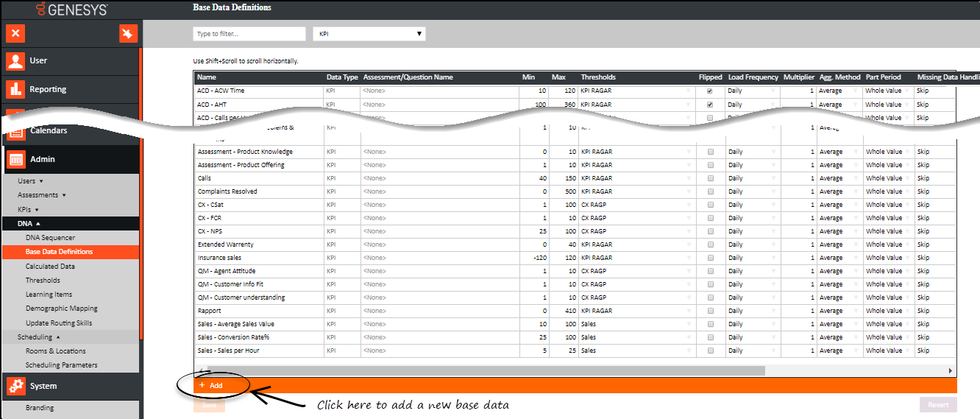The height and width of the screenshot is (419, 980).
Task: Open the KPI type dropdown filter
Action: [369, 34]
